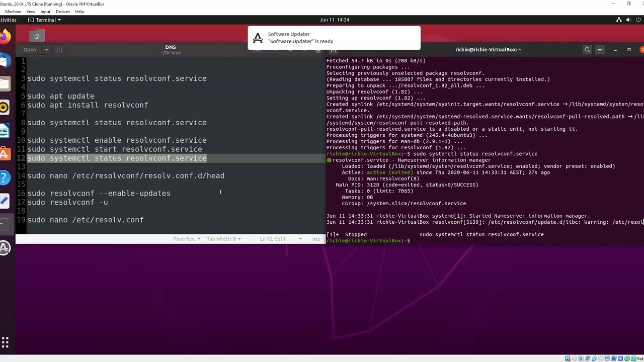Open the power menu icon
The width and height of the screenshot is (644, 362).
tap(638, 20)
